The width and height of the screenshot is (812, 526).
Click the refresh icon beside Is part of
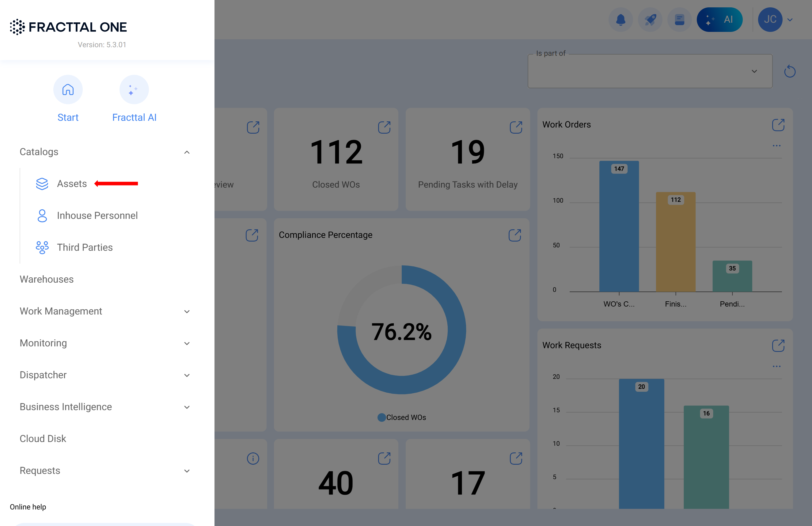click(x=790, y=71)
